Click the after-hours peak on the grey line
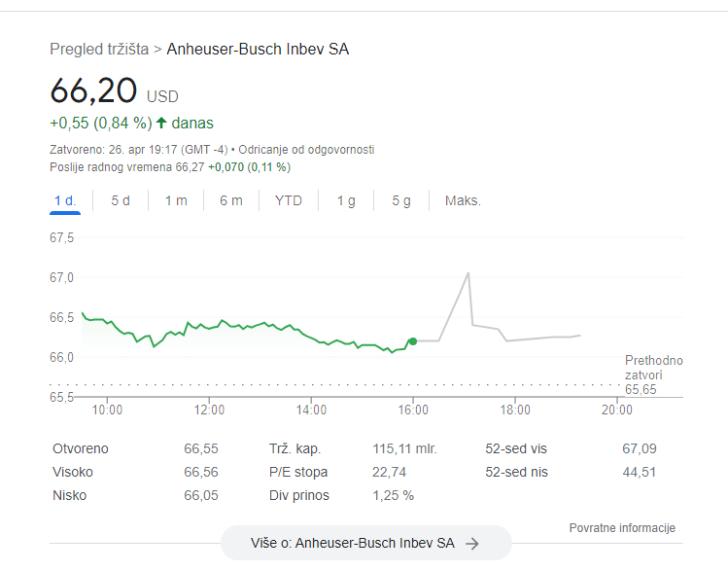 468,273
